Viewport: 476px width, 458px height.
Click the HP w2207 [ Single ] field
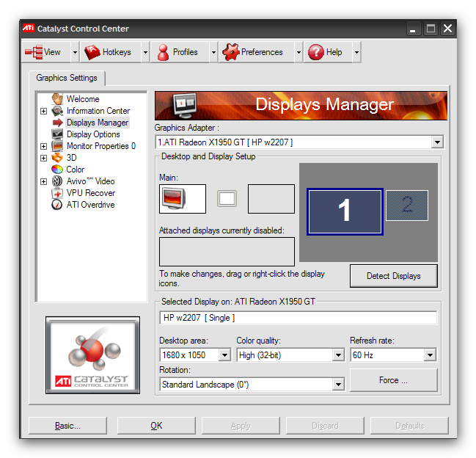point(298,318)
